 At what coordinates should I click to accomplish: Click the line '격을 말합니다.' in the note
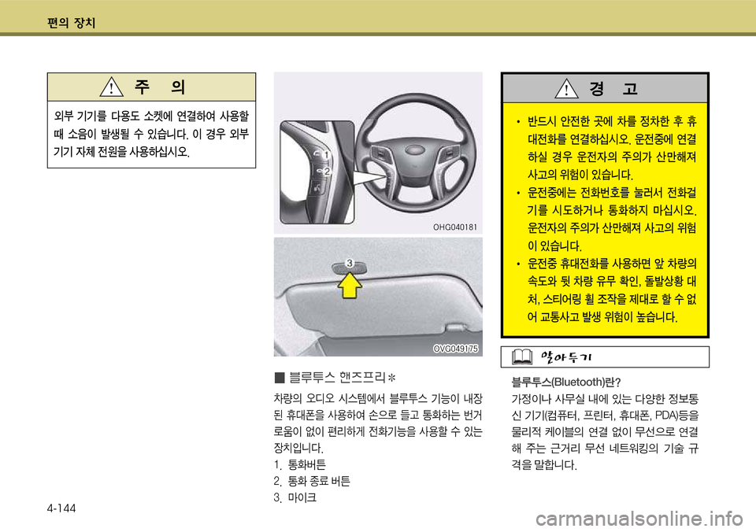click(544, 465)
